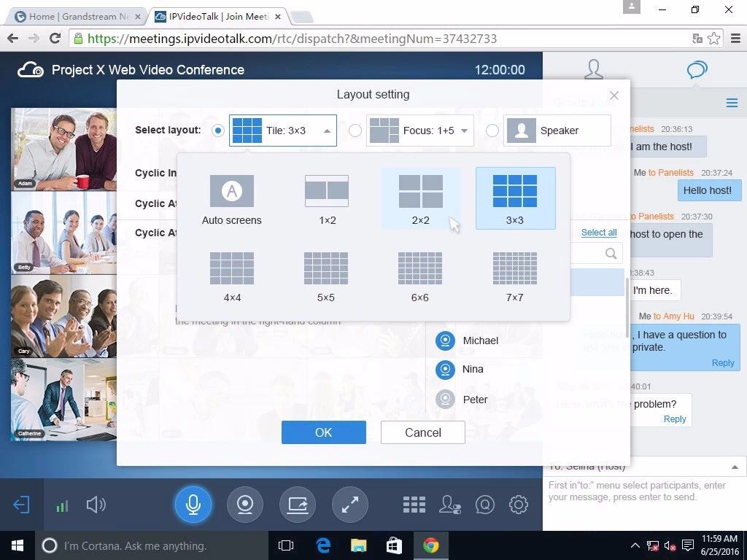Click the browser address bar URL
Viewport: 747px width, 560px height.
click(292, 39)
